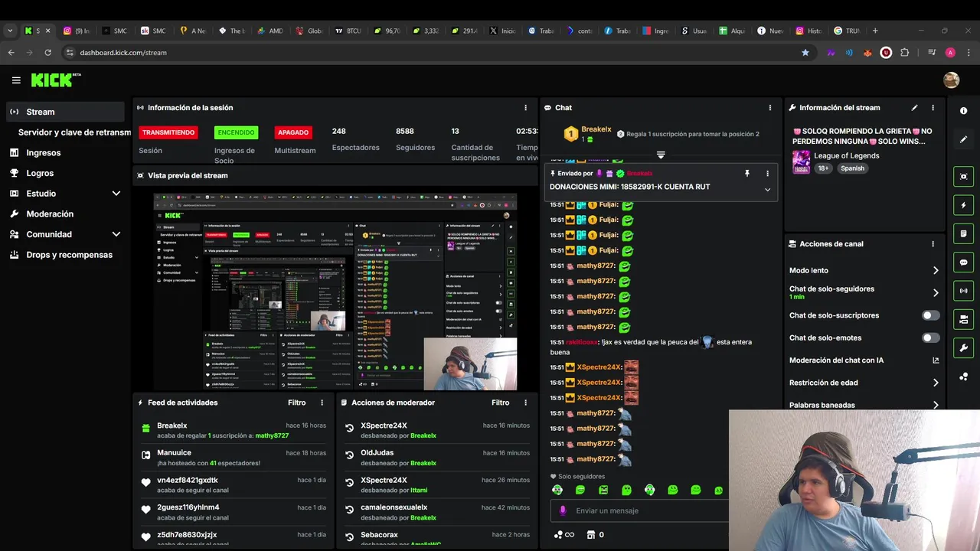This screenshot has height=551, width=980.
Task: Click the browser address bar URL
Action: pyautogui.click(x=123, y=53)
